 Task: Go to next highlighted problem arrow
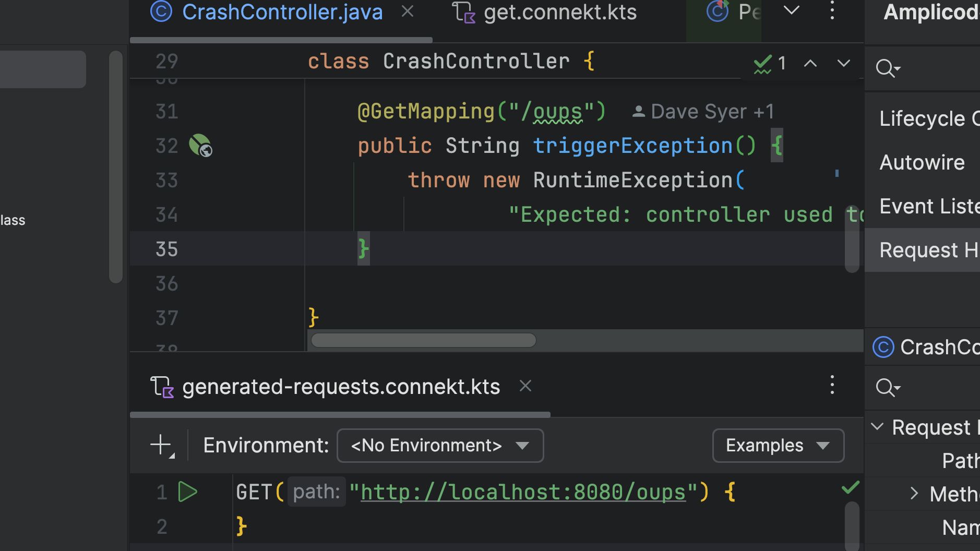coord(844,64)
